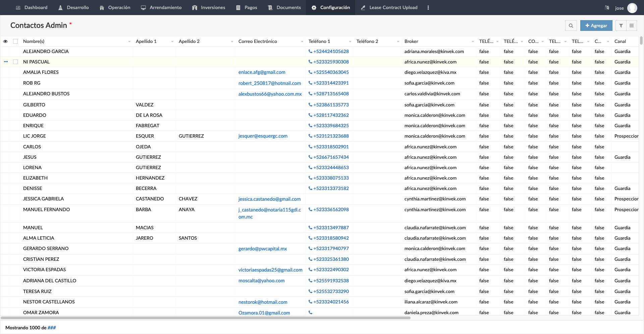Expand the Nombre(s) column dropdown arrow
The width and height of the screenshot is (644, 334).
tap(129, 42)
